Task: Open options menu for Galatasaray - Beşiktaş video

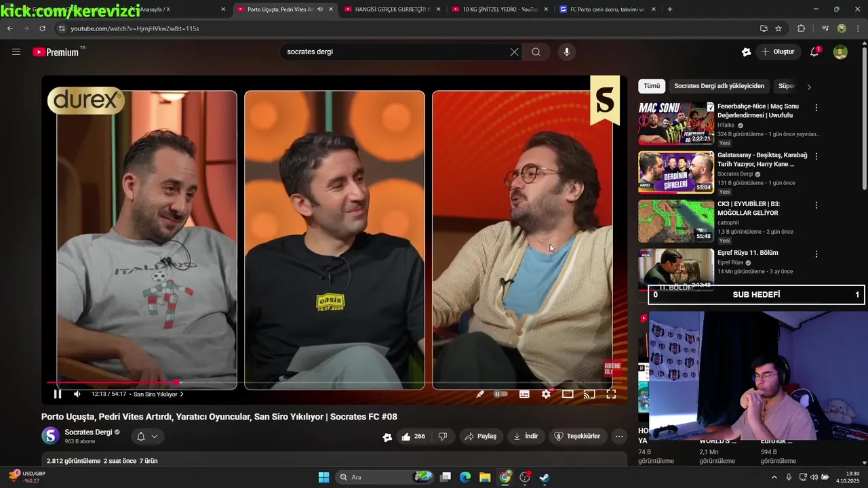Action: click(816, 157)
